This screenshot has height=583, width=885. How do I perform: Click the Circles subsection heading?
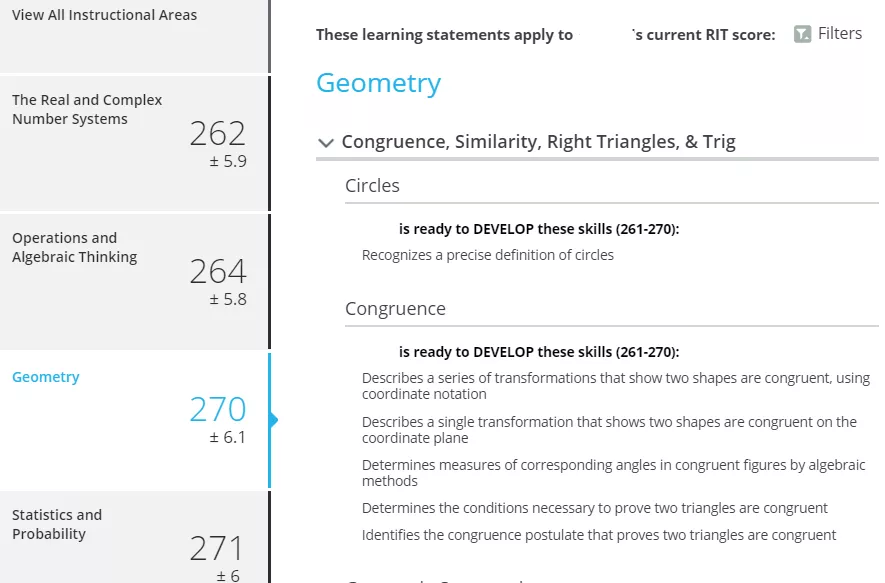[372, 186]
